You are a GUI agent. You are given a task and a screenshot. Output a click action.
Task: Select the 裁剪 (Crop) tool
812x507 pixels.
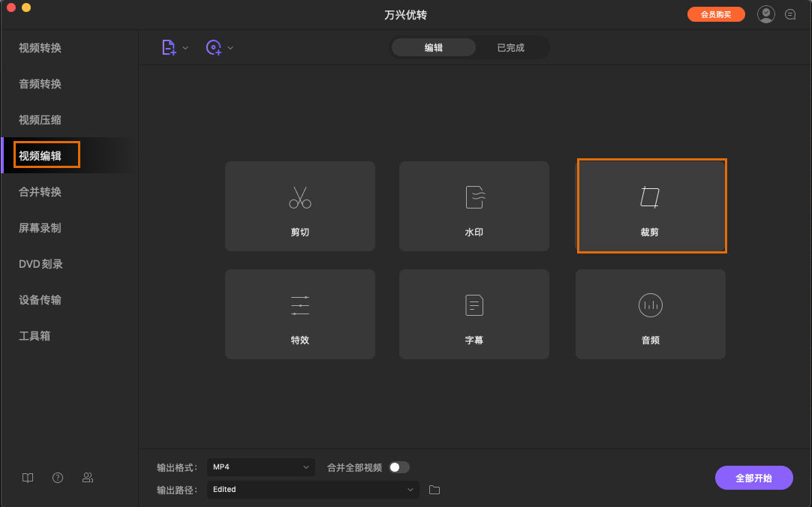point(650,206)
